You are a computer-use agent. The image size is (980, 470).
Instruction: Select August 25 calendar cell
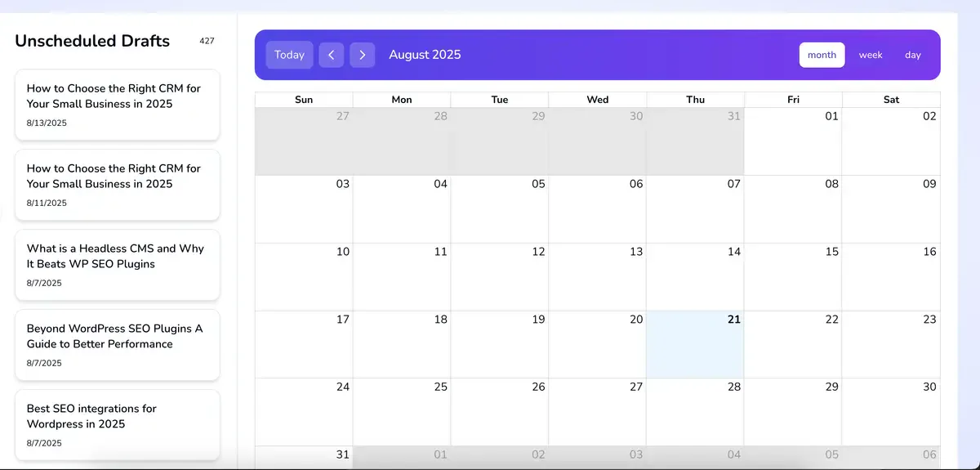pos(402,412)
